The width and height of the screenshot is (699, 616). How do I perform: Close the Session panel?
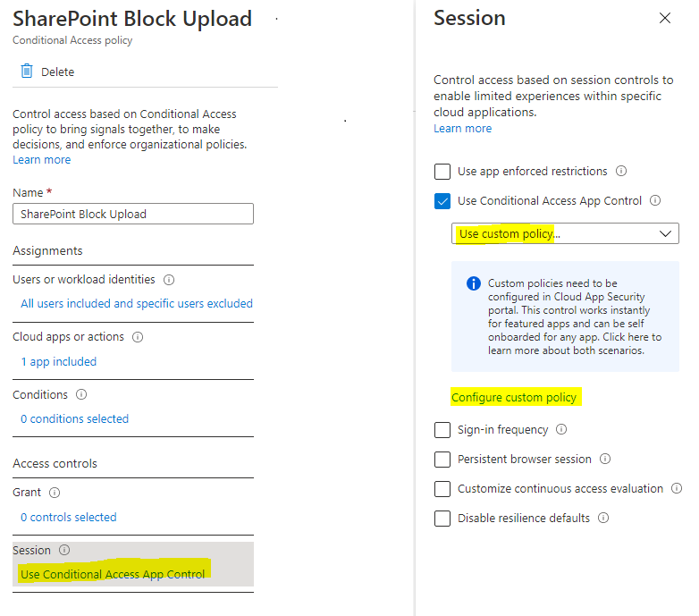pyautogui.click(x=665, y=18)
